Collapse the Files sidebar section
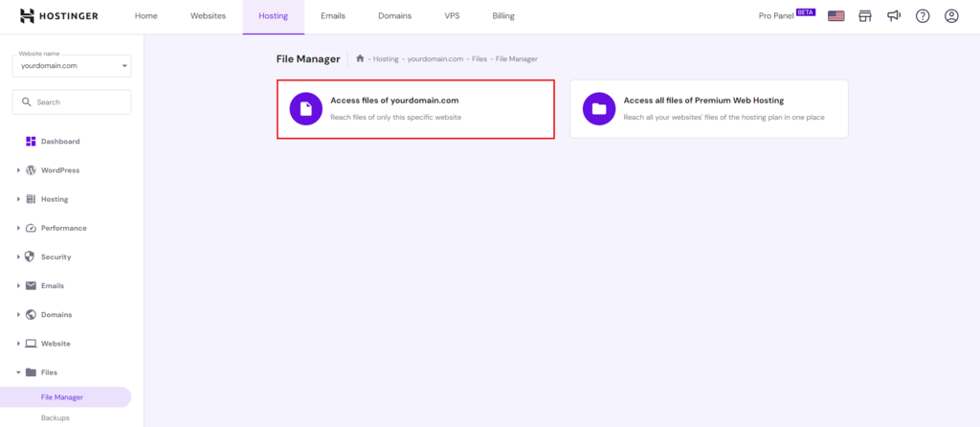 pyautogui.click(x=48, y=371)
